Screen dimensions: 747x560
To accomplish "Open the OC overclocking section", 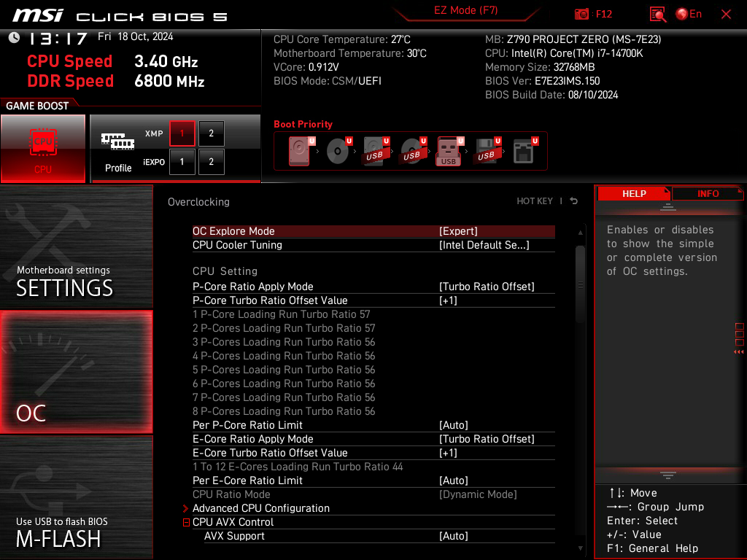I will [76, 373].
